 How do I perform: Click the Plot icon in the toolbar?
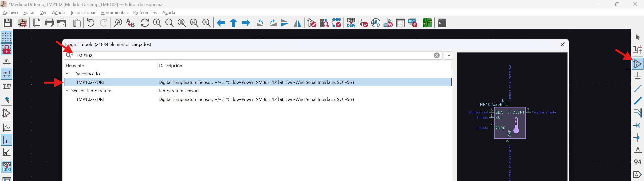pos(62,23)
